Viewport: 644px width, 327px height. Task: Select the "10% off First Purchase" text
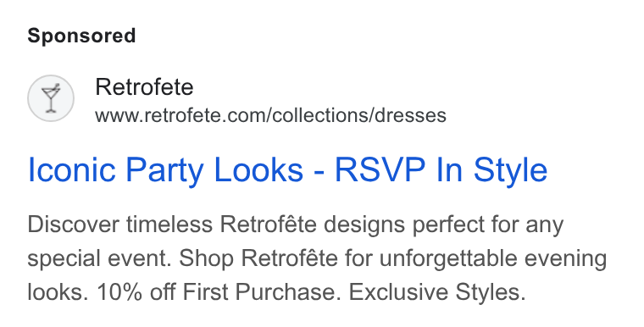pyautogui.click(x=219, y=292)
